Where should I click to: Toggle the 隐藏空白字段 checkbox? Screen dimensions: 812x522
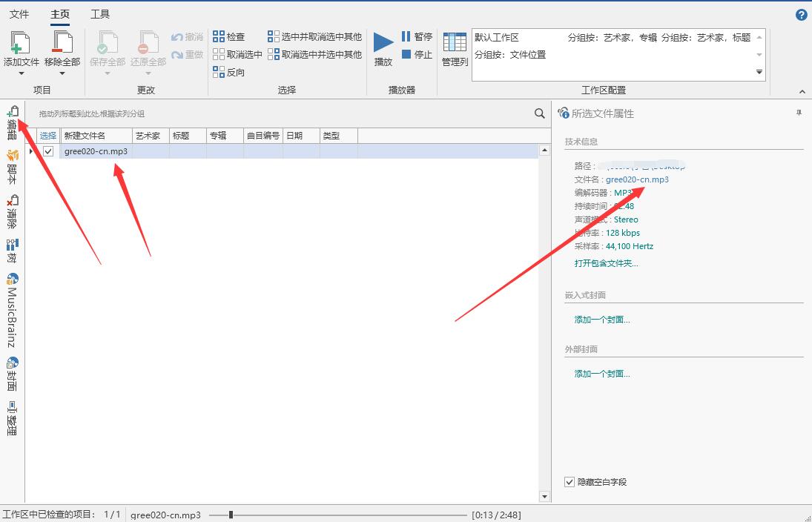(x=570, y=482)
